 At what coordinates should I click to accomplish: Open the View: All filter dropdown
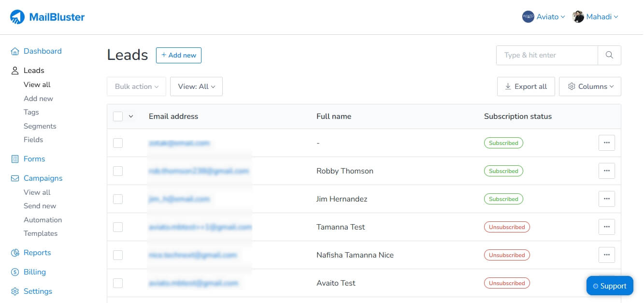tap(196, 87)
